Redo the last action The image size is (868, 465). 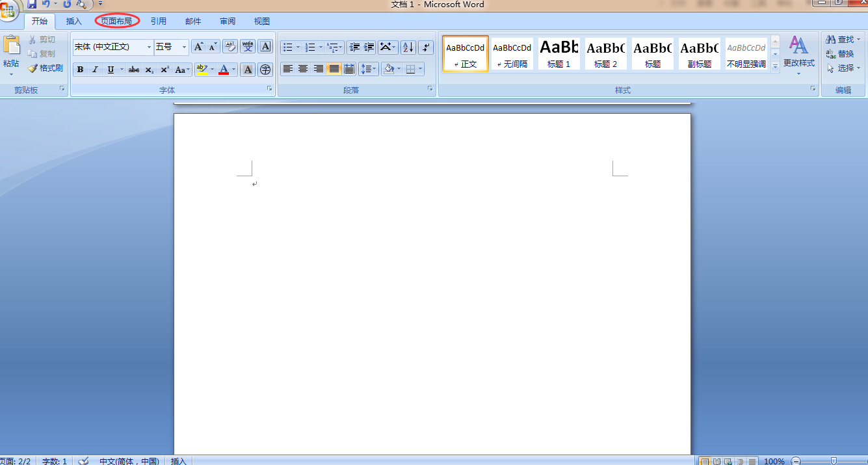click(67, 5)
